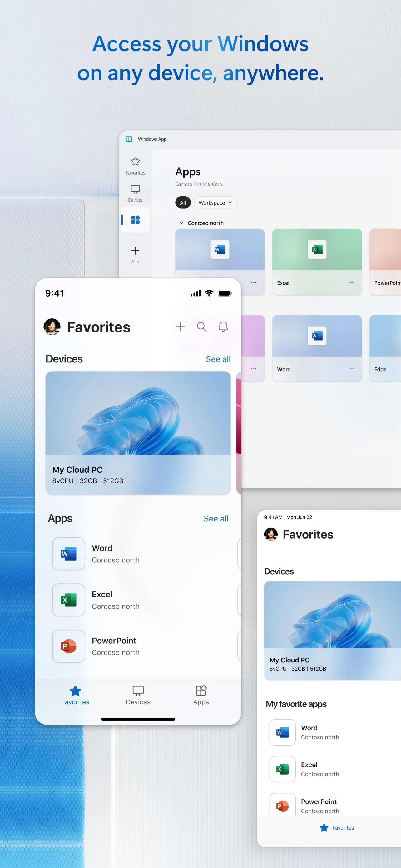
Task: Switch to Devices tab in bottom bar
Action: (138, 696)
